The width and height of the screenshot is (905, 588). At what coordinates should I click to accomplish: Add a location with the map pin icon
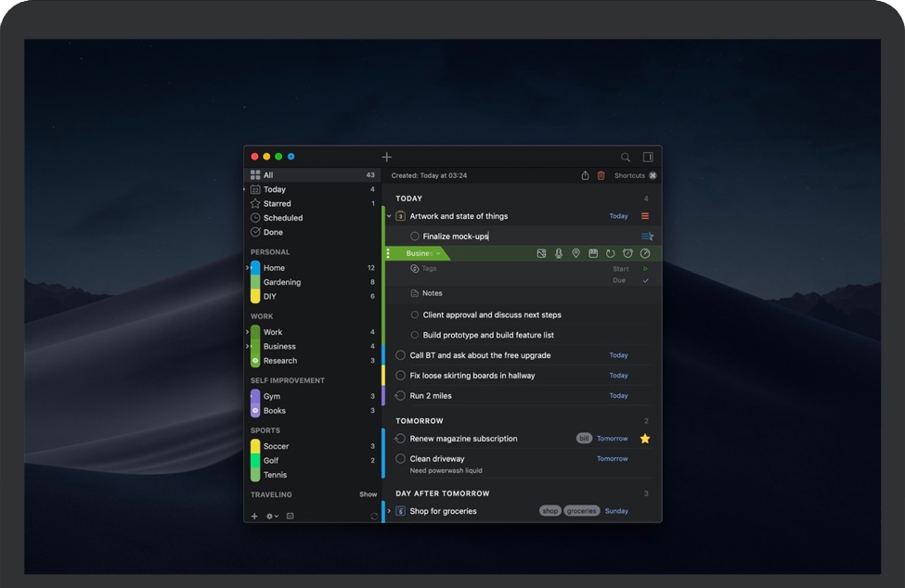tap(575, 253)
